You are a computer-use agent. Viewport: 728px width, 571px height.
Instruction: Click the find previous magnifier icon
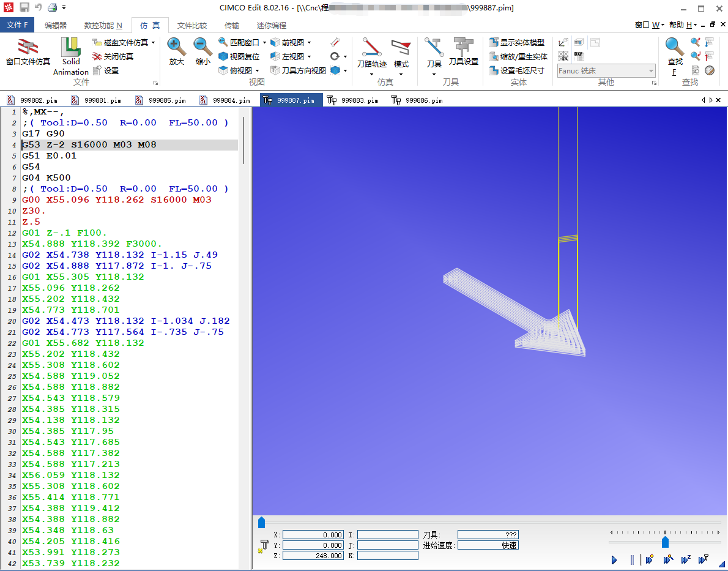coord(695,56)
